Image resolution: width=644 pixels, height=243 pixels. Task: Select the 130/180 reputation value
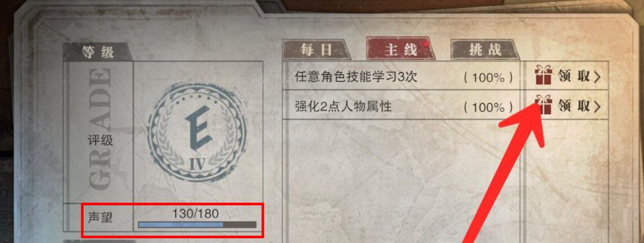click(195, 213)
